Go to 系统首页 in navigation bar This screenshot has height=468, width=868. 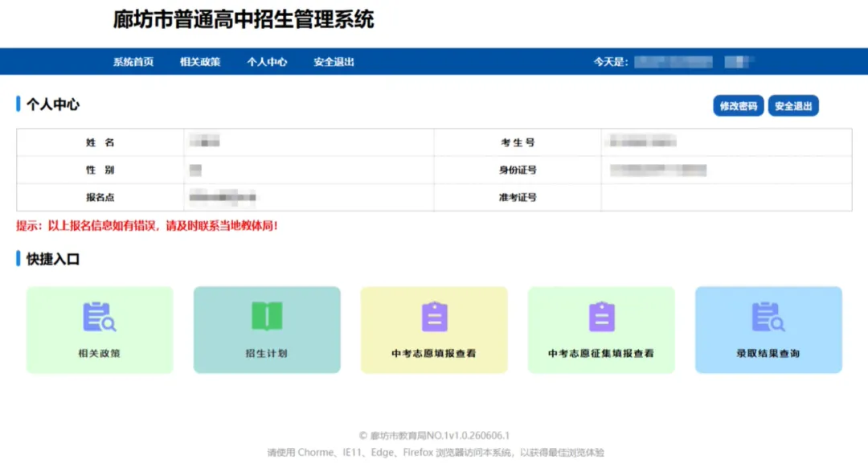[x=133, y=62]
